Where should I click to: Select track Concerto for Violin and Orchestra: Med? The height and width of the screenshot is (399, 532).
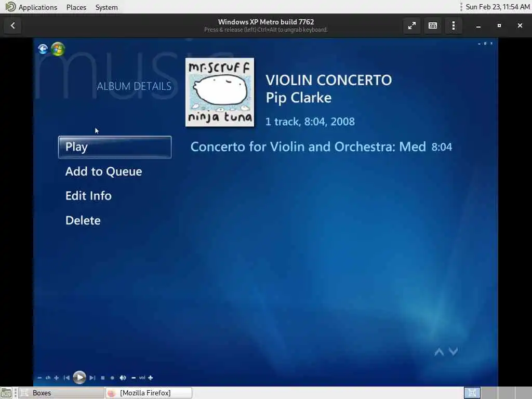click(x=308, y=147)
